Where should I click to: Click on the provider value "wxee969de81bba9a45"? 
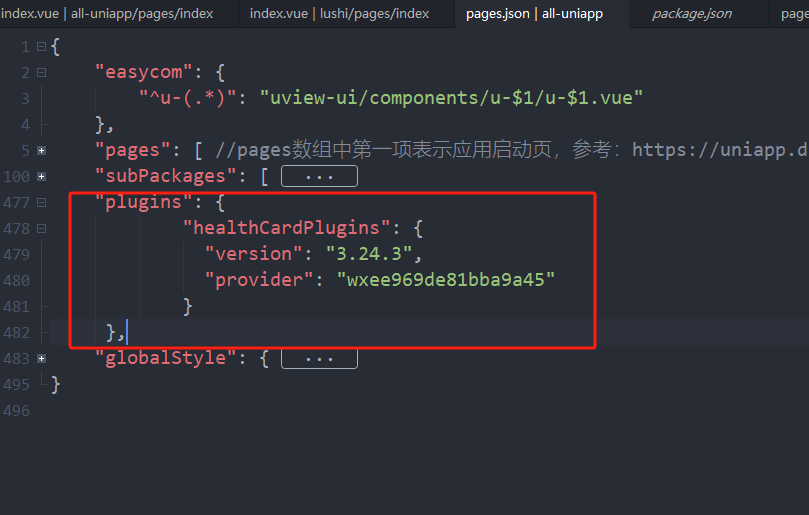(x=446, y=280)
